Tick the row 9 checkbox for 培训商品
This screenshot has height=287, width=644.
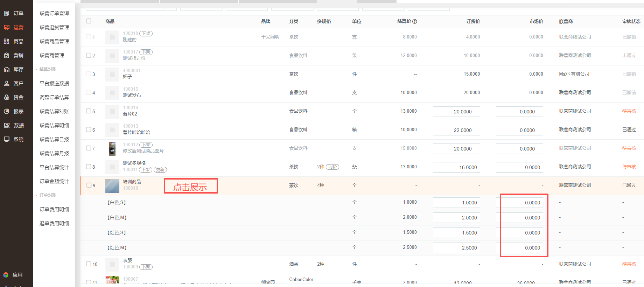pyautogui.click(x=89, y=185)
